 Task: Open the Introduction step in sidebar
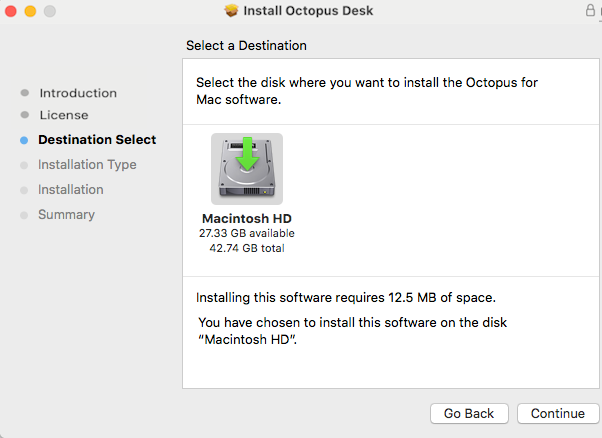(78, 93)
